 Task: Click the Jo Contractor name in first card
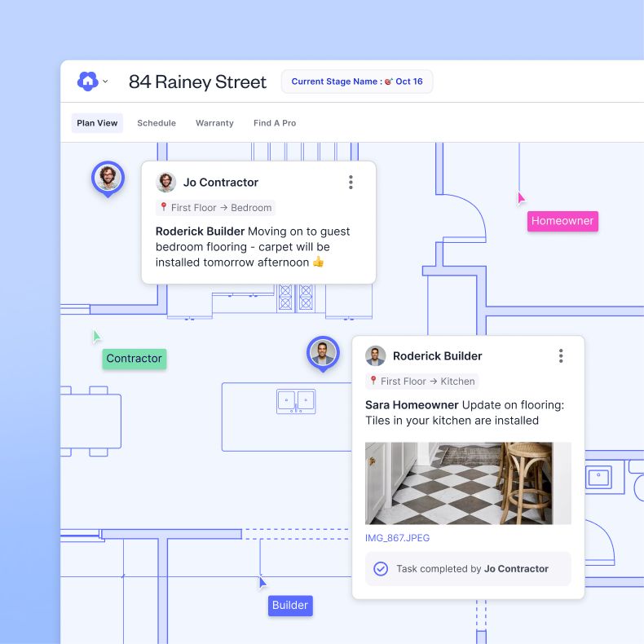click(221, 183)
